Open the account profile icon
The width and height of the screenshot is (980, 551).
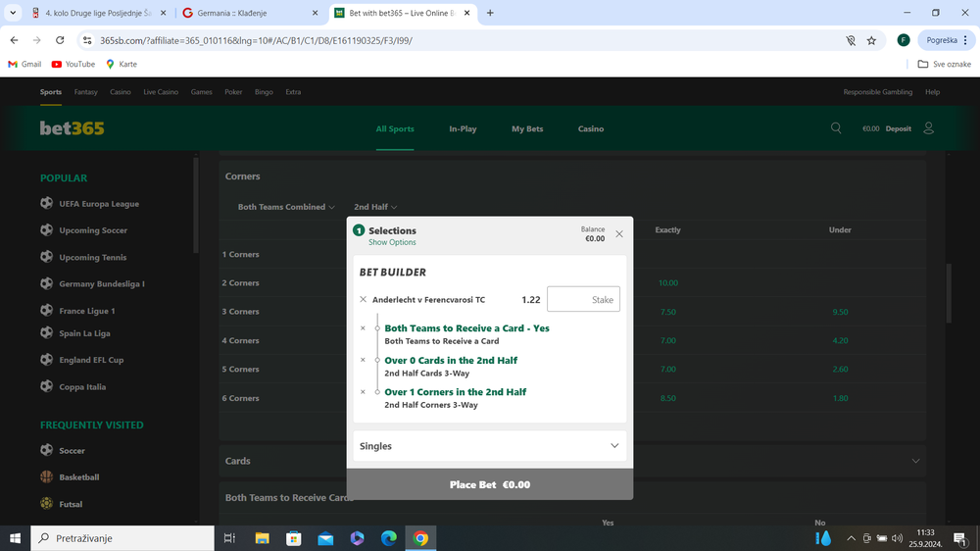click(929, 128)
